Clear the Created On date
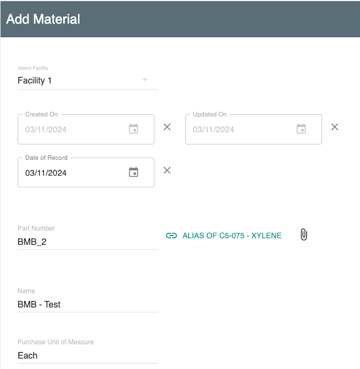The width and height of the screenshot is (360, 369). pyautogui.click(x=167, y=127)
